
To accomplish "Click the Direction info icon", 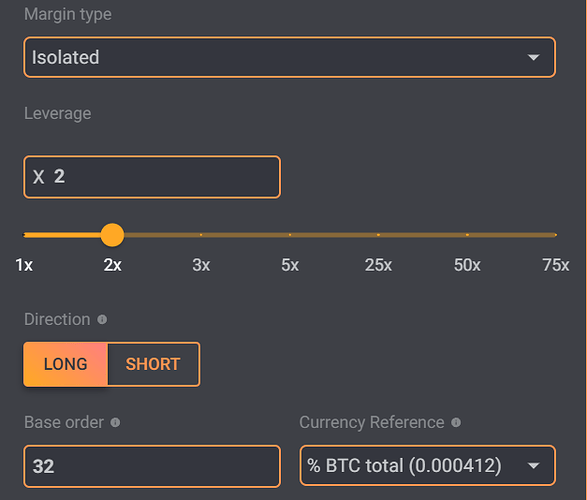I will point(102,320).
